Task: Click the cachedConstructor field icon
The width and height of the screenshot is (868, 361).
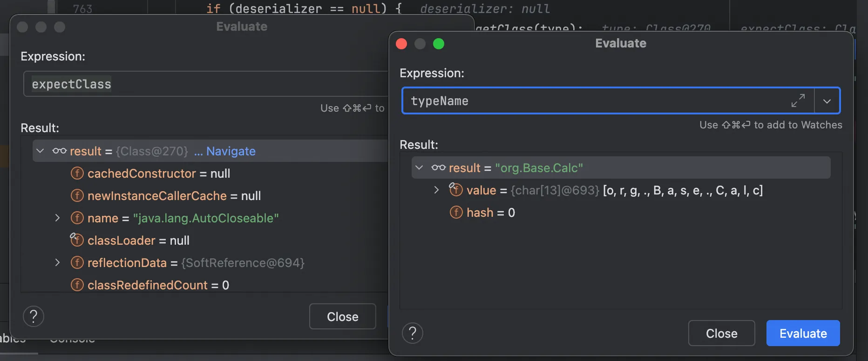Action: pos(77,173)
